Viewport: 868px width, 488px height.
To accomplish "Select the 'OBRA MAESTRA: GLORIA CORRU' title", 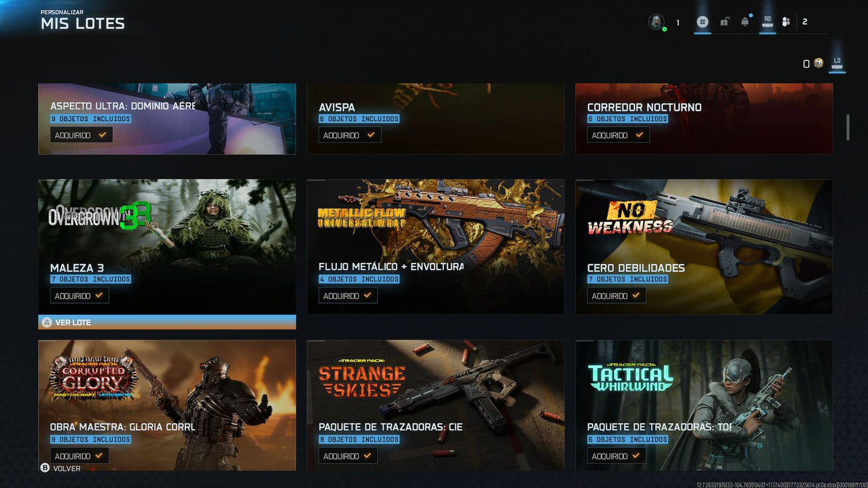I will tap(123, 427).
